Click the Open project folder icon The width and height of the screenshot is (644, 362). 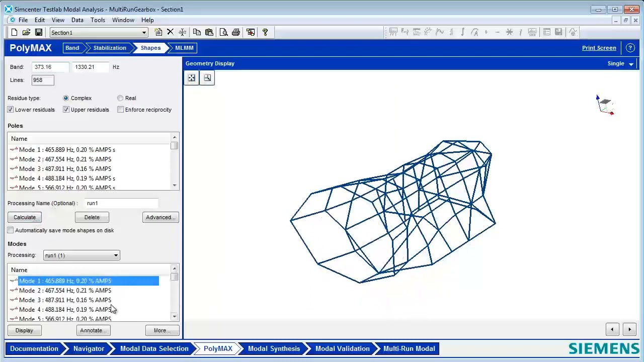click(x=26, y=32)
